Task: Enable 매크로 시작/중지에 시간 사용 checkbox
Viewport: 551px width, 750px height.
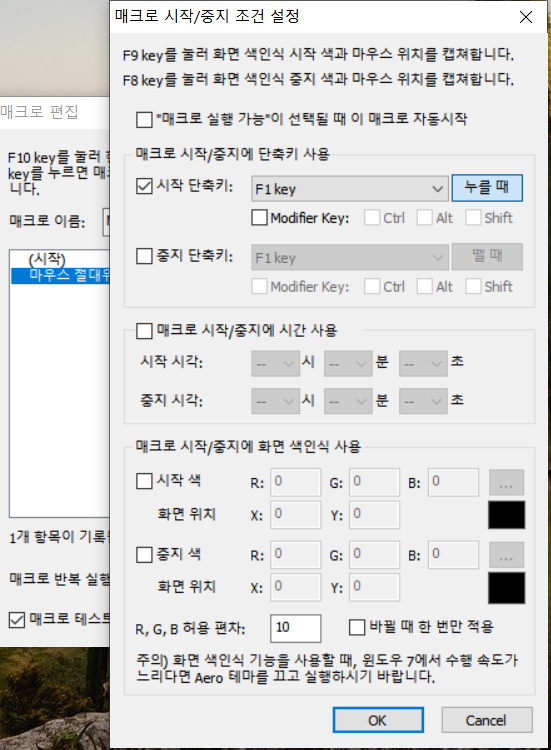Action: coord(144,331)
